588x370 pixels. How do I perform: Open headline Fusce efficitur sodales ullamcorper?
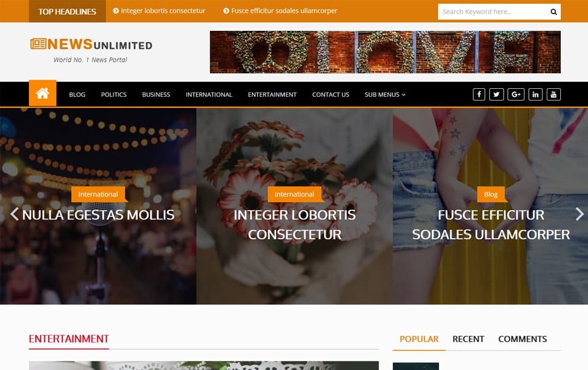pyautogui.click(x=280, y=11)
